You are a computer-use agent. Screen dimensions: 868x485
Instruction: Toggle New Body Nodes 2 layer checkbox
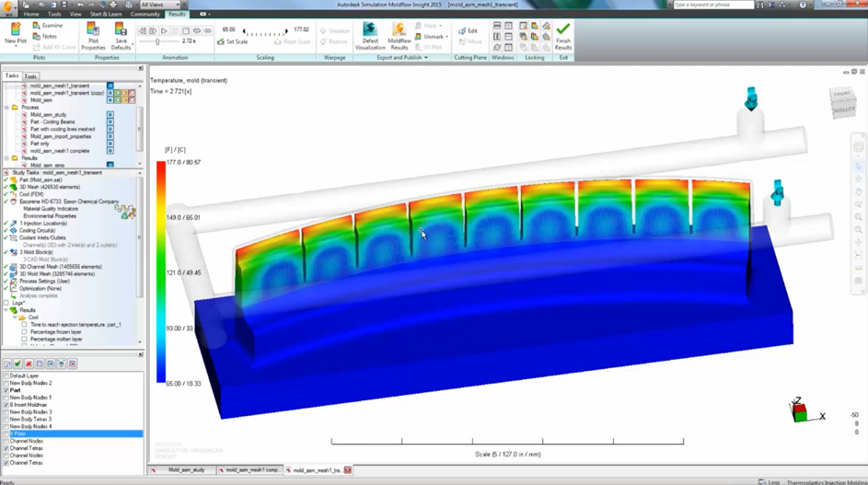coord(6,383)
